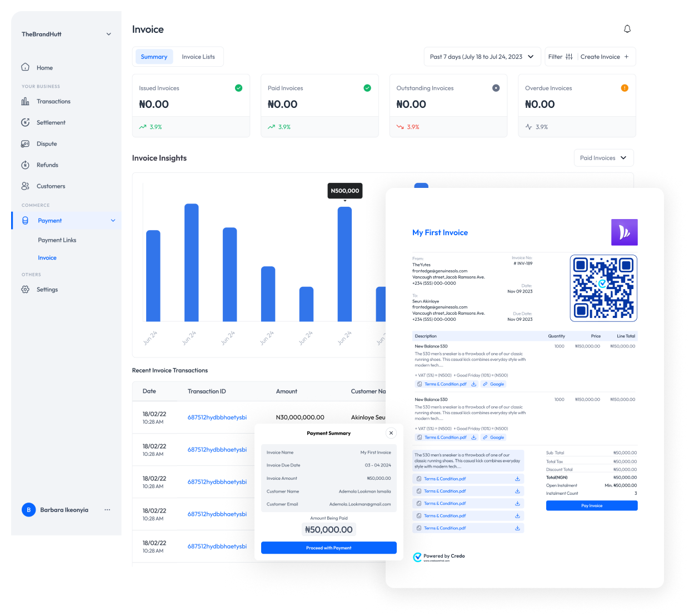Click the grey status dot on Outstanding Invoices
This screenshot has width=689, height=616.
pyautogui.click(x=496, y=88)
